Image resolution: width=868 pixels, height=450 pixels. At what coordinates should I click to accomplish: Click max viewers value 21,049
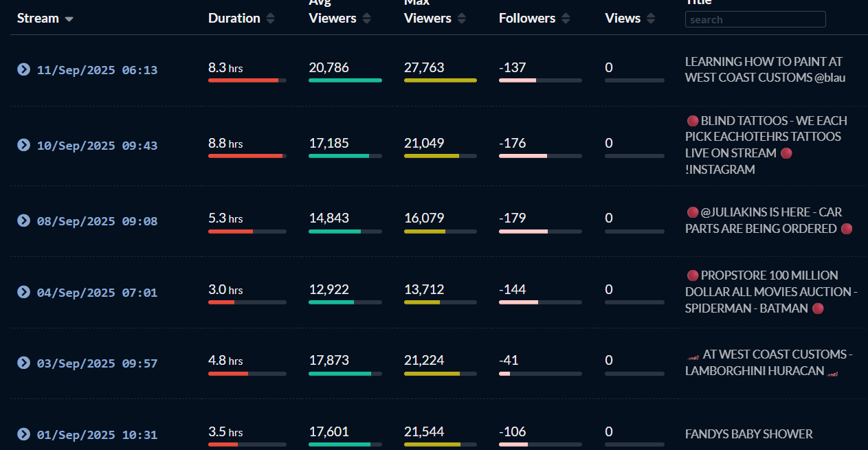424,143
